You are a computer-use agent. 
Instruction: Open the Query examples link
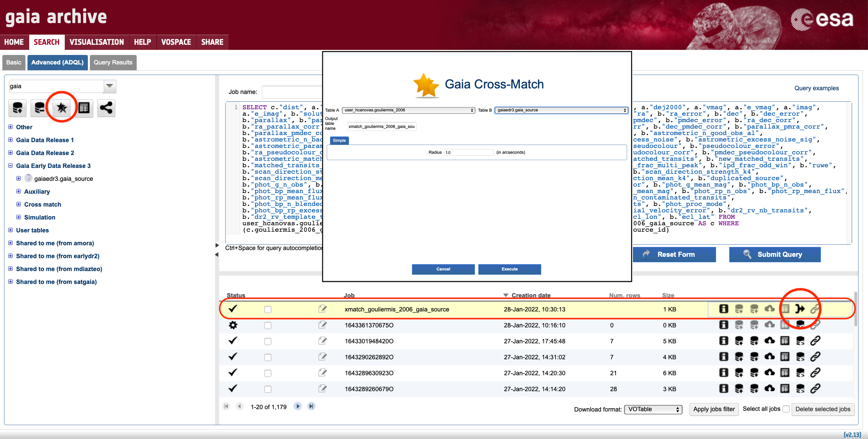coord(816,88)
